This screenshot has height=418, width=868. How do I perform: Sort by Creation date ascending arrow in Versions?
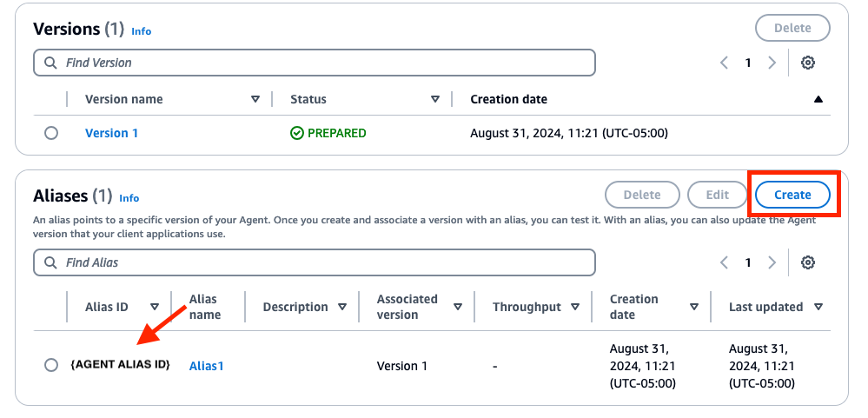(x=818, y=100)
